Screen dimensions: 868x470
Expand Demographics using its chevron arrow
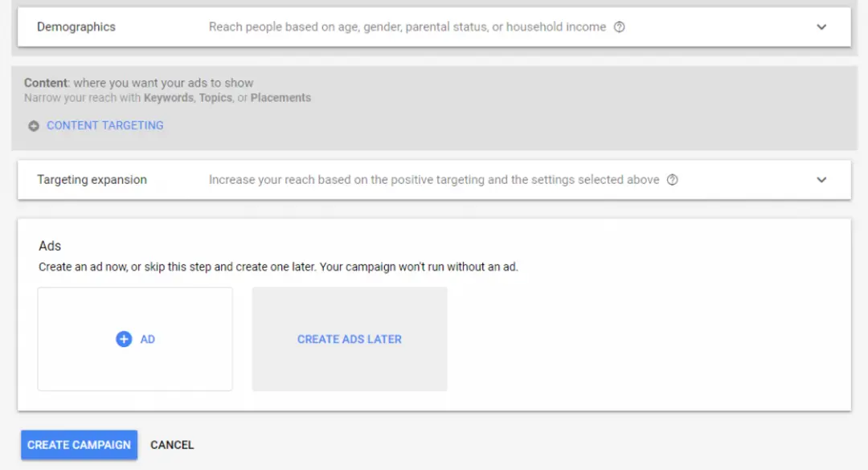click(821, 27)
